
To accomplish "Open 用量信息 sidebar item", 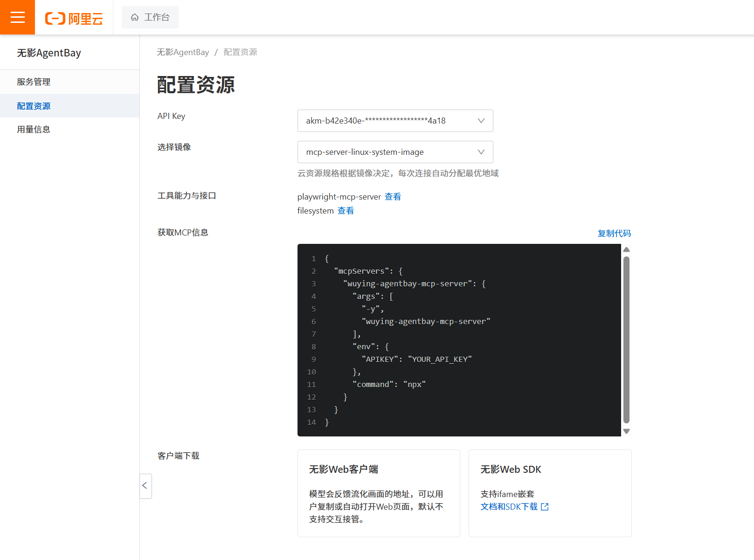I will [x=69, y=130].
